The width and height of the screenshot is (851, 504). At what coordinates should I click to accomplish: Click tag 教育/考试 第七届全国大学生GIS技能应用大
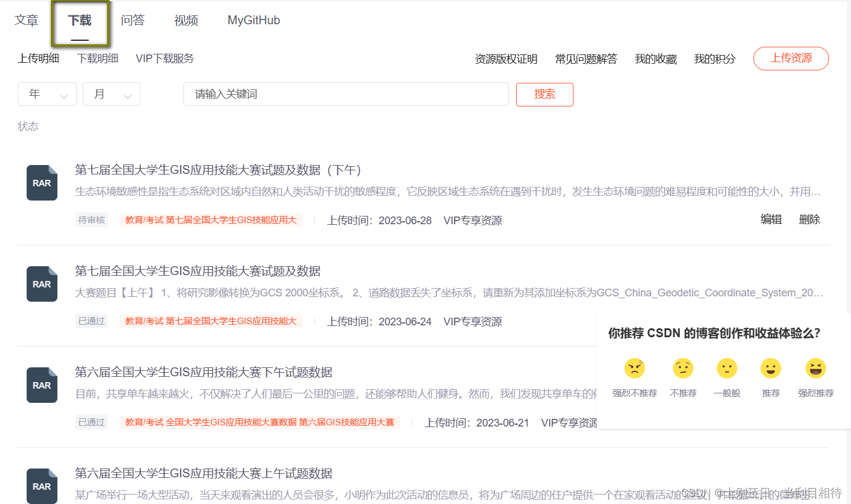(x=211, y=220)
